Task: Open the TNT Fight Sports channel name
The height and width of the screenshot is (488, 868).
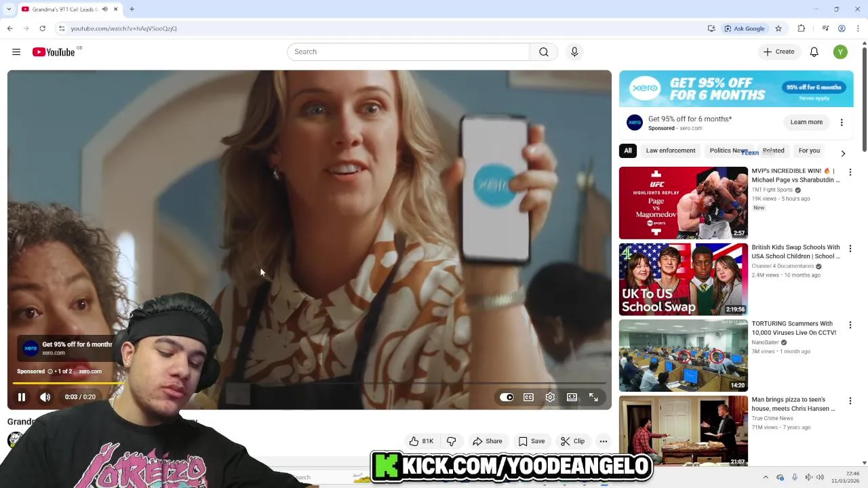Action: [x=772, y=190]
